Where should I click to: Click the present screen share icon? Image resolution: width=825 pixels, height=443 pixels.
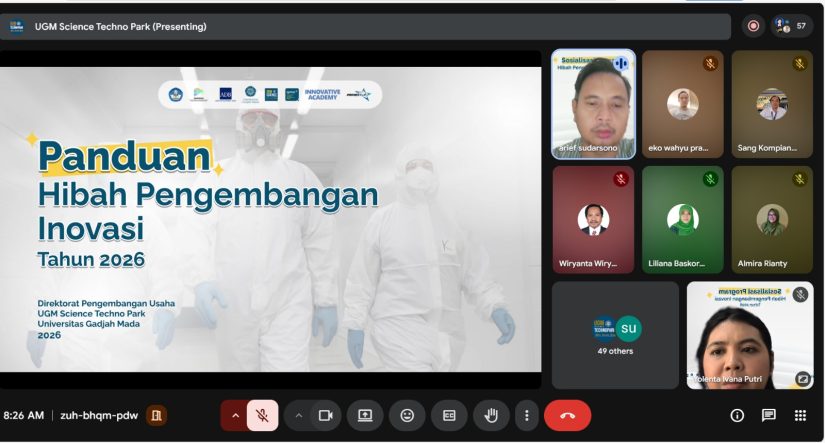365,415
